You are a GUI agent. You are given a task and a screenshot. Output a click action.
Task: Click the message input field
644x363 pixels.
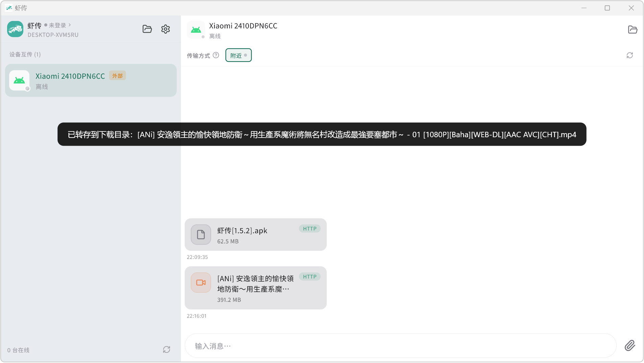pyautogui.click(x=400, y=346)
